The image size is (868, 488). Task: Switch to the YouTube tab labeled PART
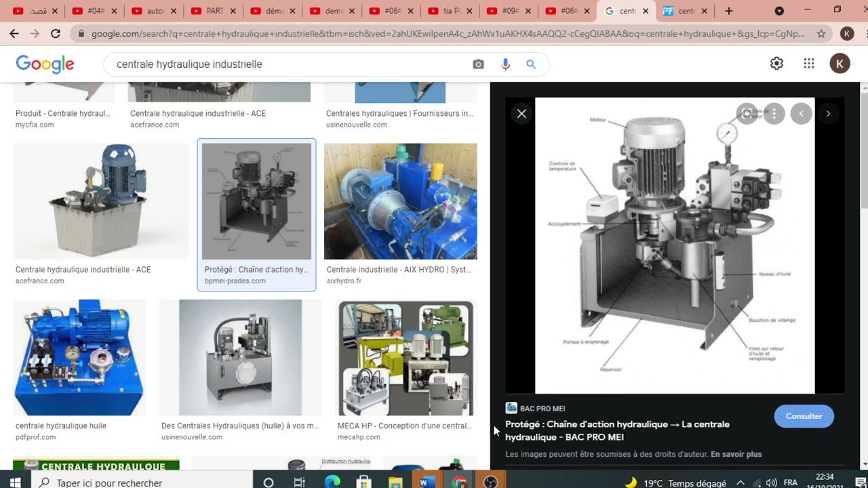click(212, 11)
